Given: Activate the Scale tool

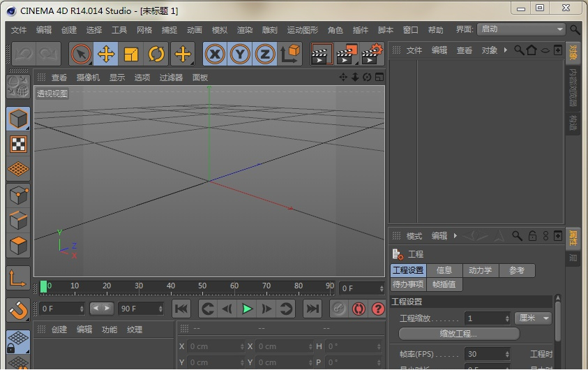Looking at the screenshot, I should click(131, 54).
